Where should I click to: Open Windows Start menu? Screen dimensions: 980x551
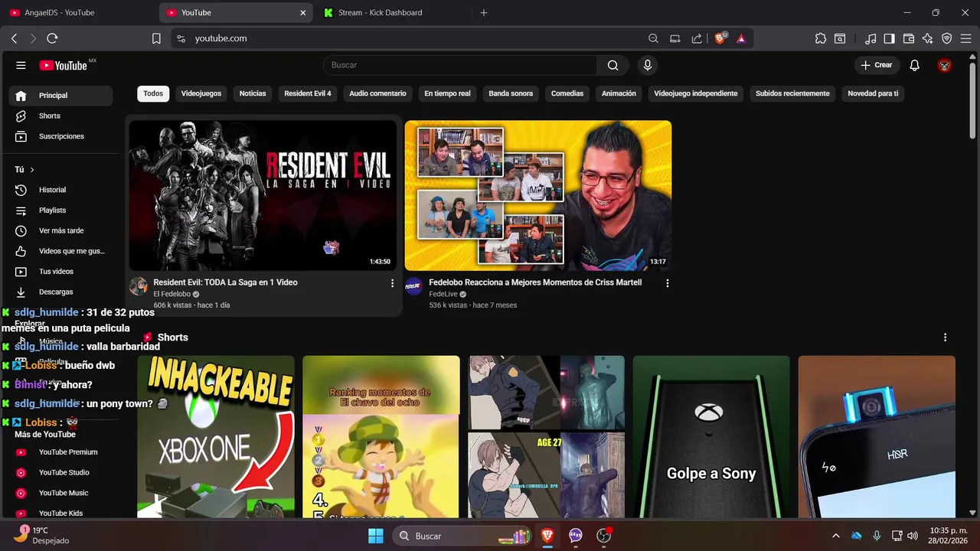click(x=376, y=536)
